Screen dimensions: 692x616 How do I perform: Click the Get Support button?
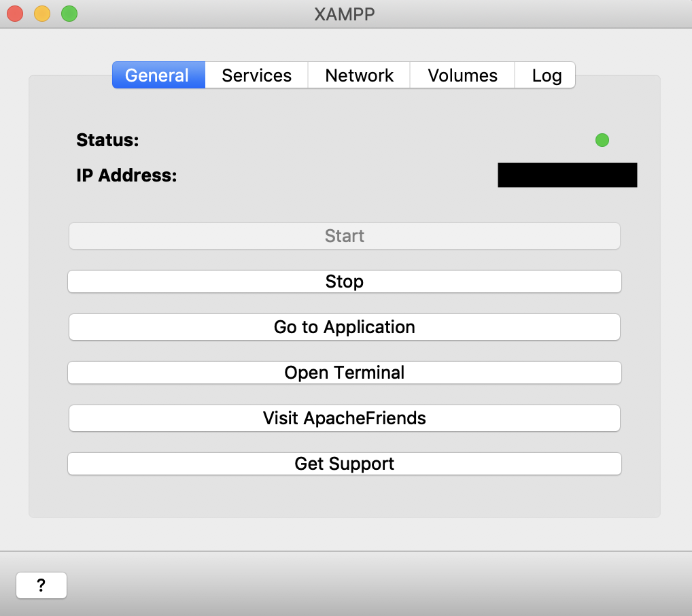344,464
